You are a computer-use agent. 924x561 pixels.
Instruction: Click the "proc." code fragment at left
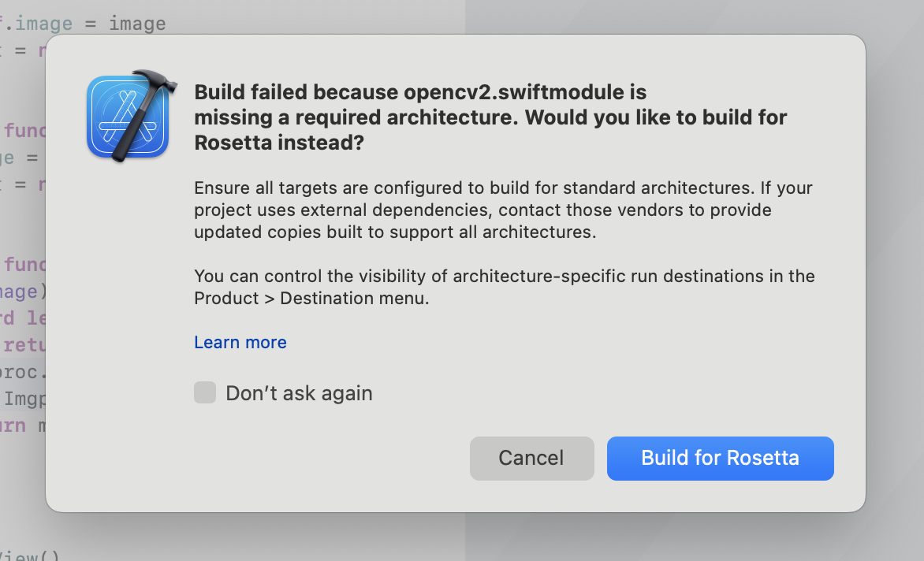click(22, 372)
